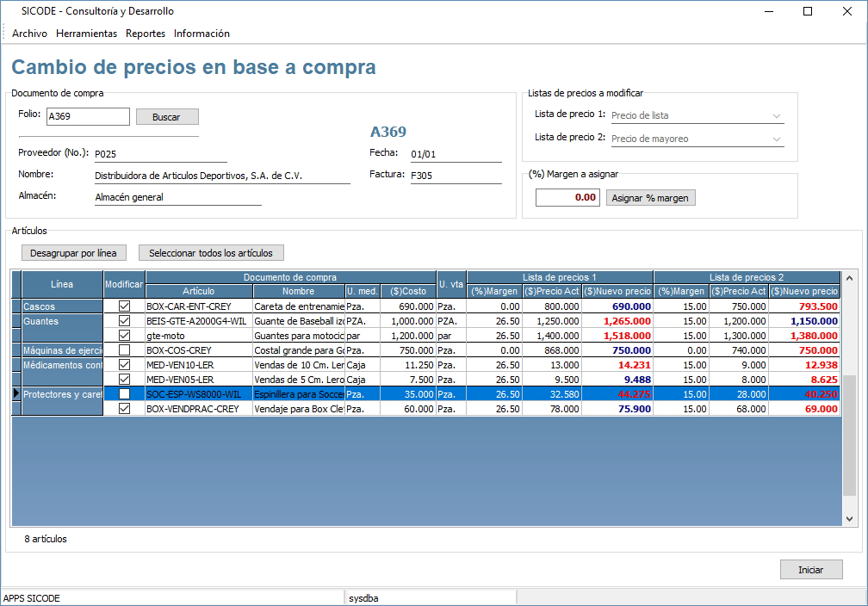Screen dimensions: 868x606
Task: Select the Reportes menu
Action: click(145, 34)
